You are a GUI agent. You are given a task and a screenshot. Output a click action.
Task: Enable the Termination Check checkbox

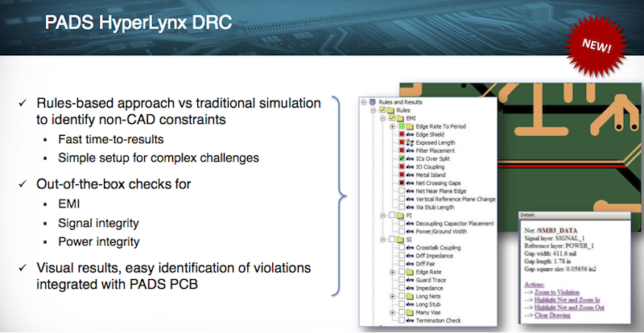[x=401, y=321]
